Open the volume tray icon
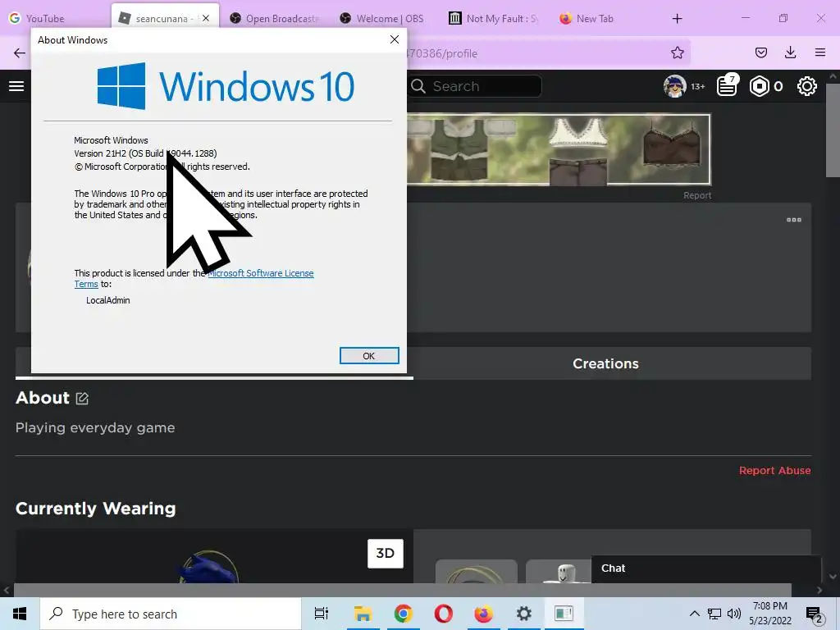The height and width of the screenshot is (630, 840). pyautogui.click(x=734, y=614)
